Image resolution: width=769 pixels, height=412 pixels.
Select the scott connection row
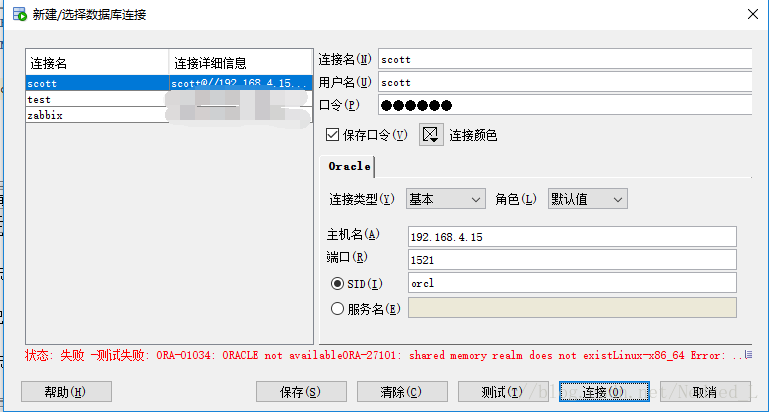point(169,83)
